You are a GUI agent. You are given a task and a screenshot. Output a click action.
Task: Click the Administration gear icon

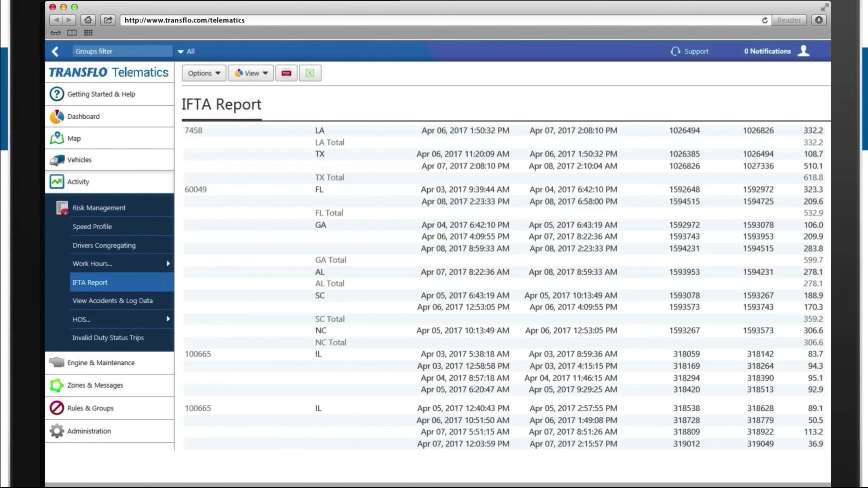tap(57, 431)
